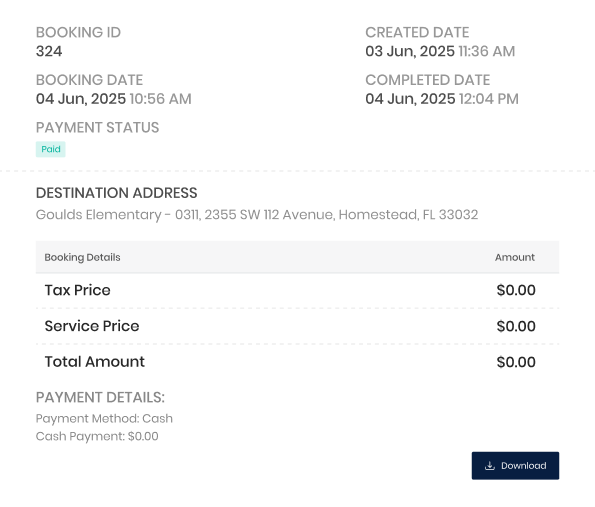Click the Payment Method: Cash line
Image resolution: width=595 pixels, height=507 pixels.
point(104,419)
